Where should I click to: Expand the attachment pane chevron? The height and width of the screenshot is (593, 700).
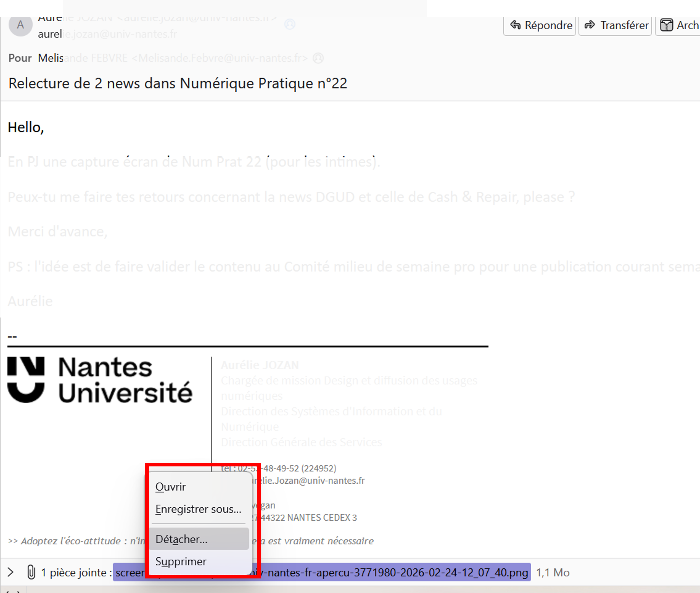pyautogui.click(x=11, y=572)
